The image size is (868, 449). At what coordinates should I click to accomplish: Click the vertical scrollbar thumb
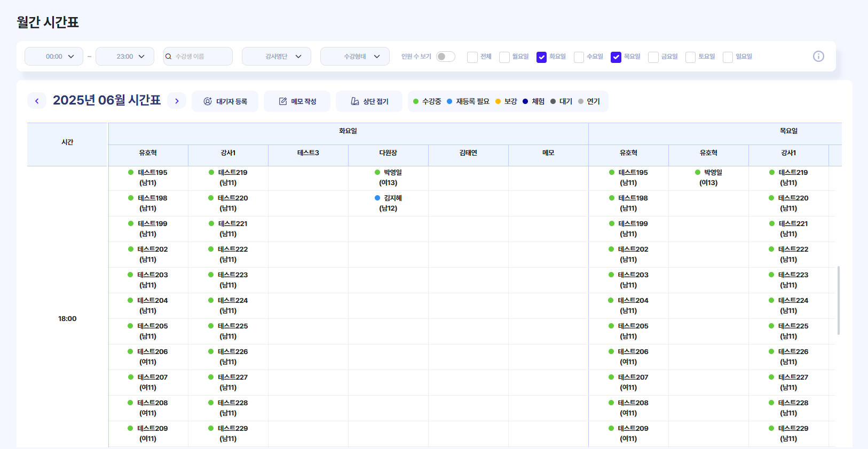[x=839, y=300]
